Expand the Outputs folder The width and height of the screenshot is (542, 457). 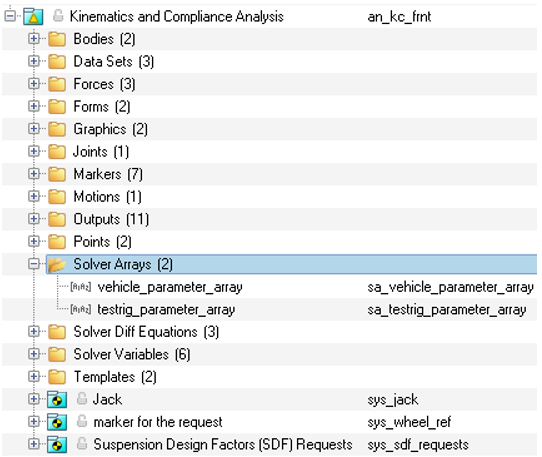pos(34,219)
